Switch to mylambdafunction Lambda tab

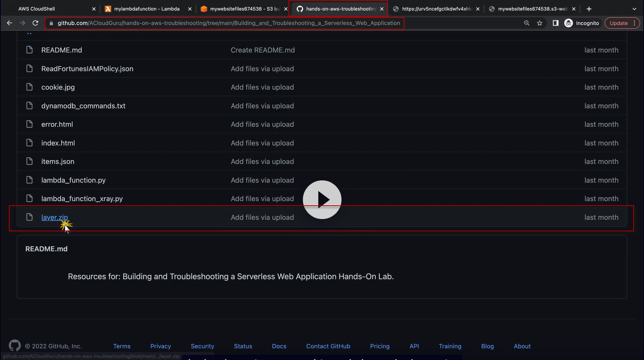(x=147, y=9)
